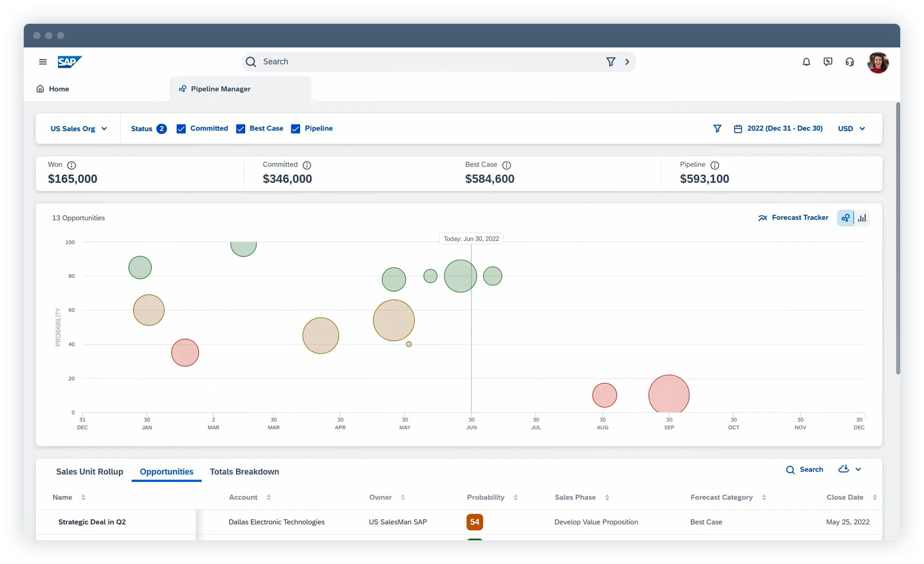Show info for the Pipeline total

(714, 165)
